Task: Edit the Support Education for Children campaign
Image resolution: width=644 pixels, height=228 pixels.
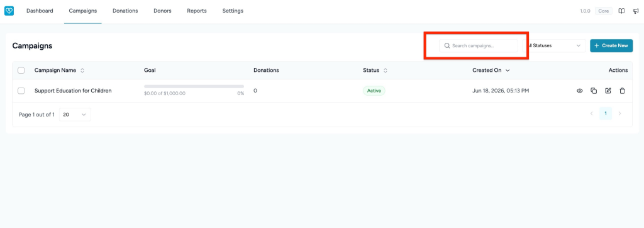Action: tap(608, 91)
